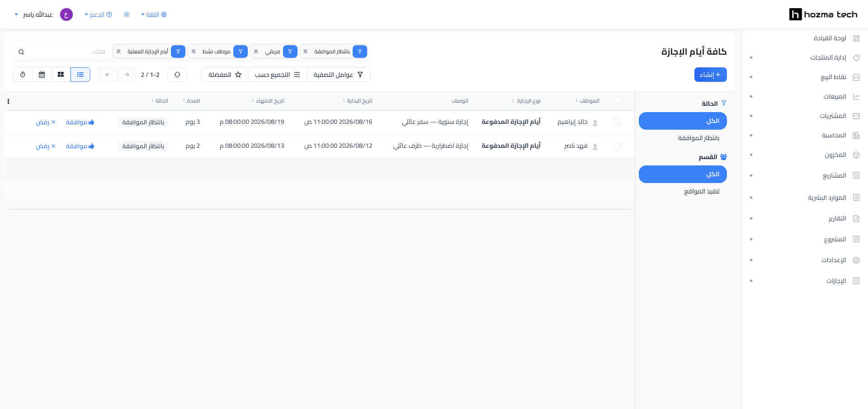Switch to kanban grid view
868x409 pixels.
click(61, 75)
